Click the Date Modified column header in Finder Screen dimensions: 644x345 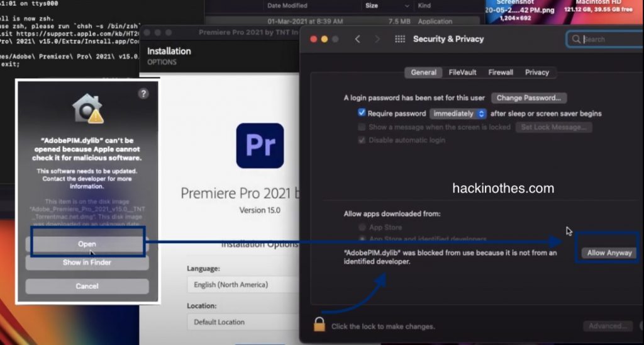click(x=287, y=6)
